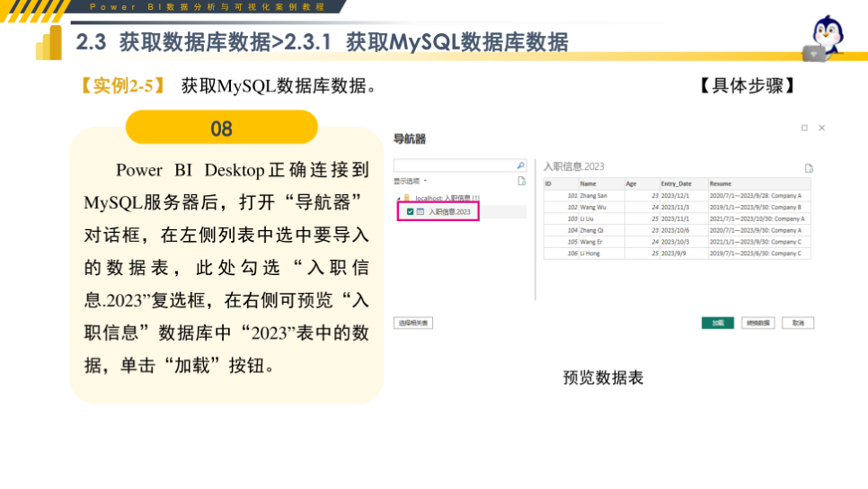Maximize the Navigator dialog window

(804, 128)
